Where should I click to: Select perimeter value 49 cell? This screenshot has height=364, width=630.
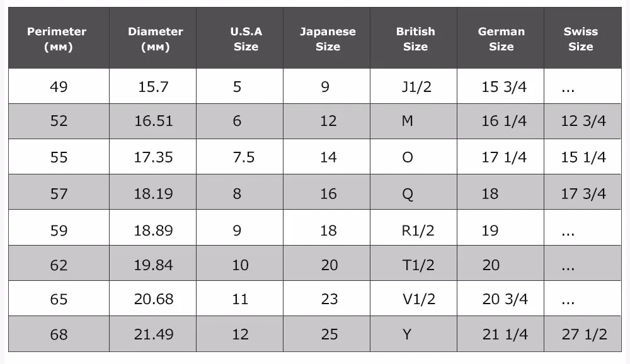coord(59,86)
